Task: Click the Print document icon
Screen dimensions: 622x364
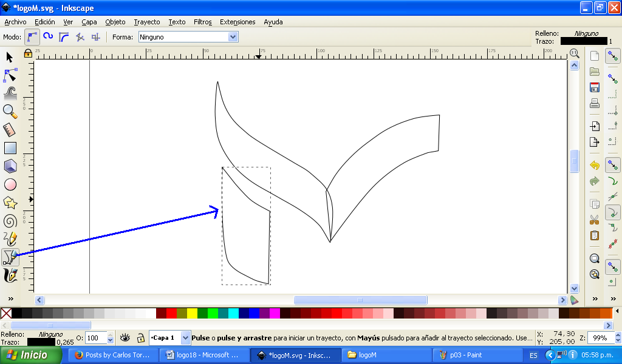Action: (594, 103)
